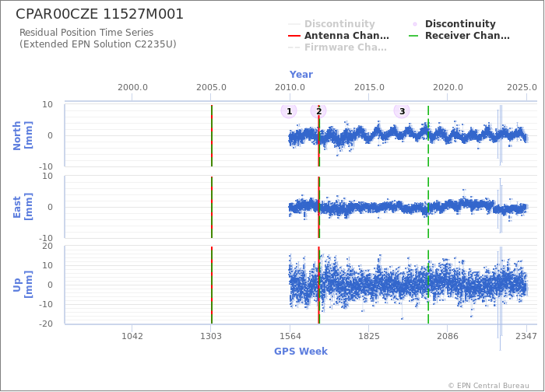
Task: Click the 2020.0 year tick label
Action: coord(448,87)
